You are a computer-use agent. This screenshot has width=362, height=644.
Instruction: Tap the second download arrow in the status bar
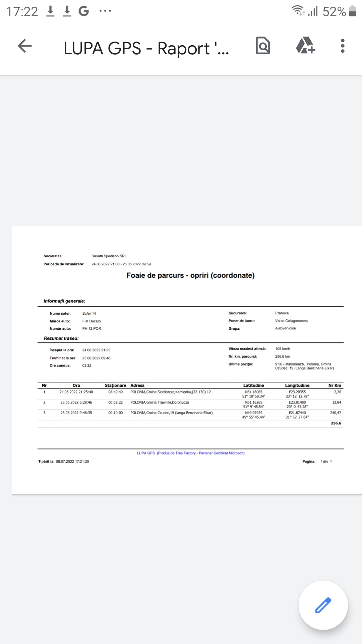(x=67, y=11)
